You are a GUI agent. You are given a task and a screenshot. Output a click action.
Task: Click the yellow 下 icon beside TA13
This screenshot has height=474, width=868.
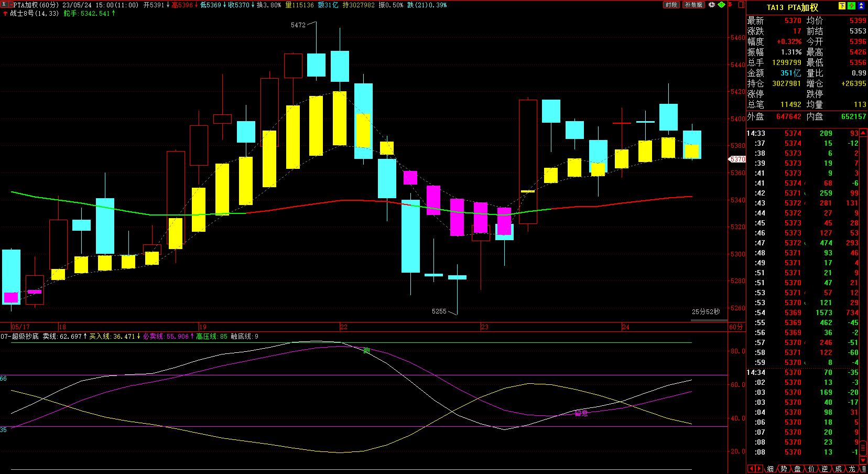[x=842, y=6]
